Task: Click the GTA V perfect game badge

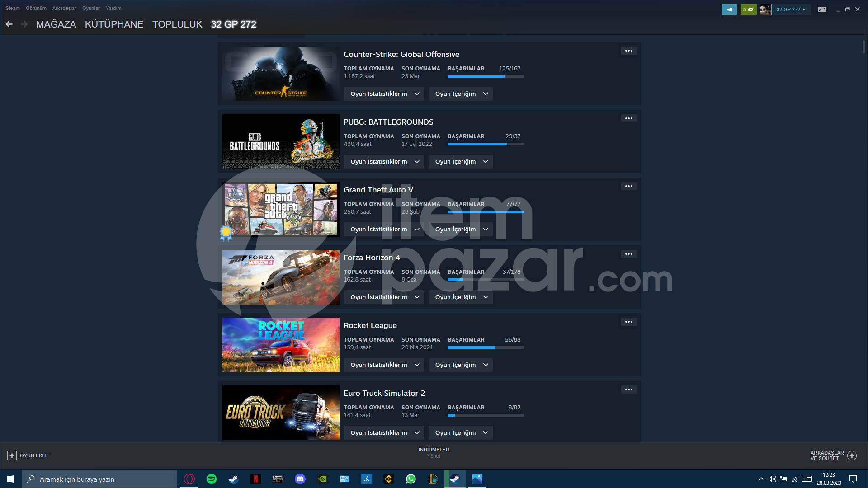Action: pos(226,233)
